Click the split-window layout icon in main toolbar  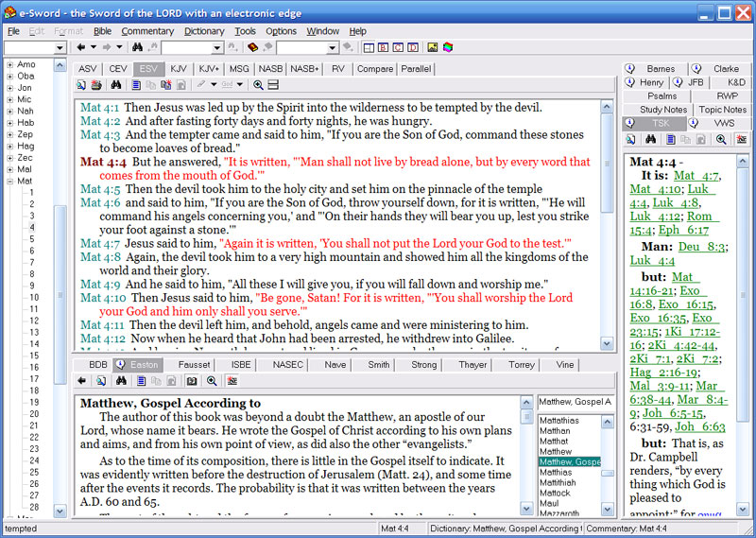(369, 47)
